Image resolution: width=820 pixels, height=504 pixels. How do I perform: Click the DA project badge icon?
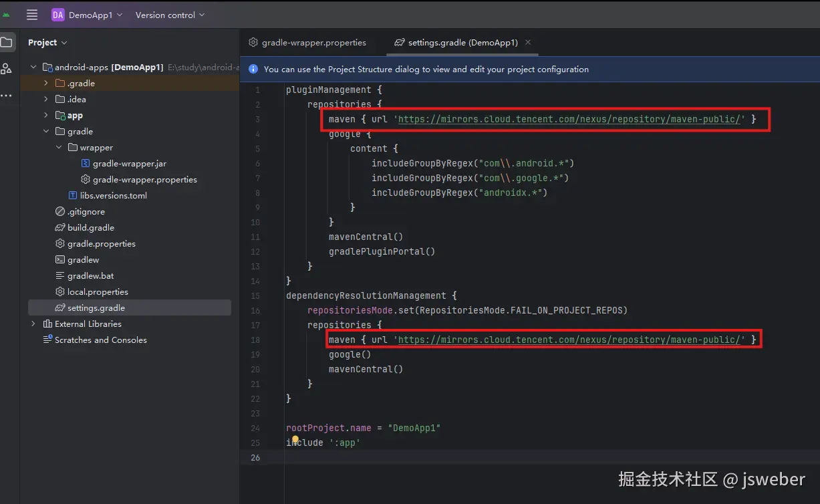(58, 15)
